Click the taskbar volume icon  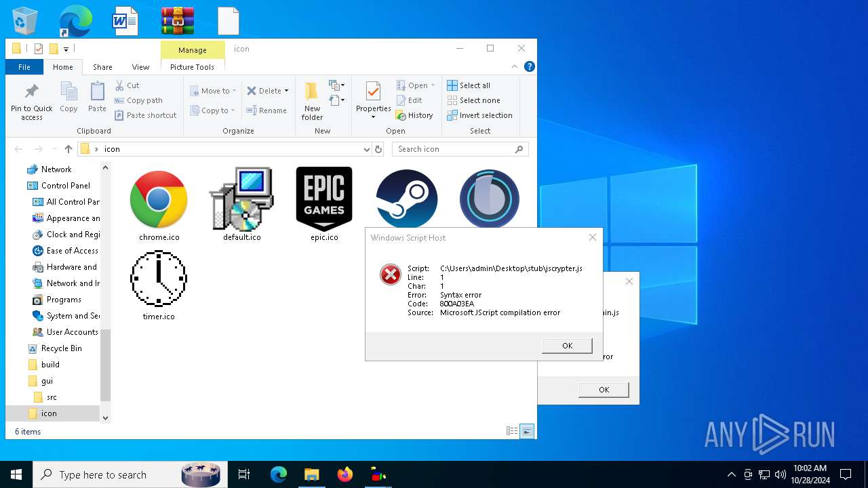(x=780, y=474)
